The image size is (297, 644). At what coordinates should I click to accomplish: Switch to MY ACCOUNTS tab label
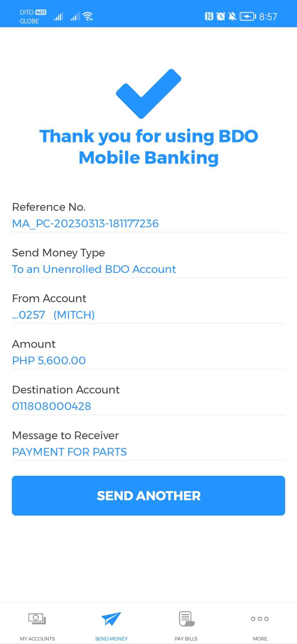pos(37,639)
